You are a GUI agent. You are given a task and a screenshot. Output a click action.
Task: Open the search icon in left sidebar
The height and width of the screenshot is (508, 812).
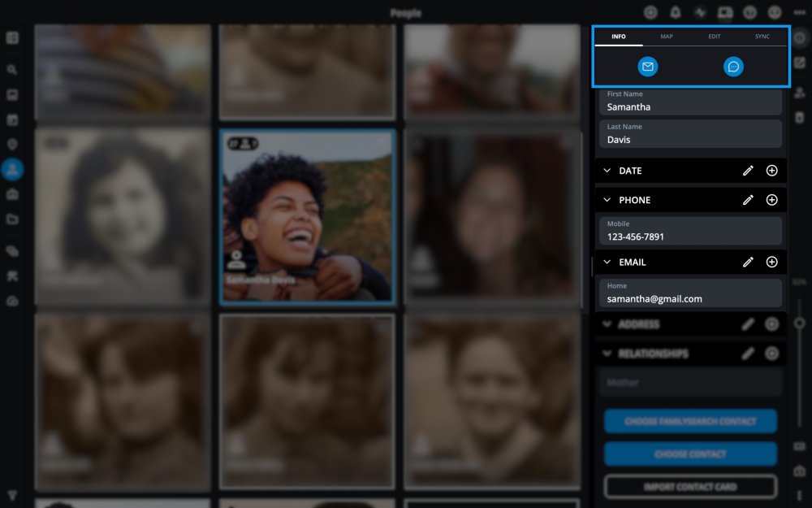[x=12, y=69]
